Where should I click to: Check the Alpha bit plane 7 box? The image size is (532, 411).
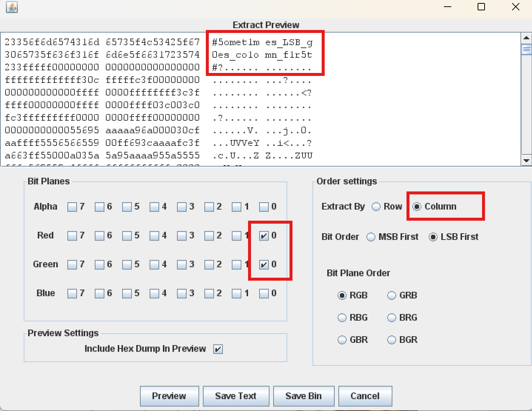(72, 207)
